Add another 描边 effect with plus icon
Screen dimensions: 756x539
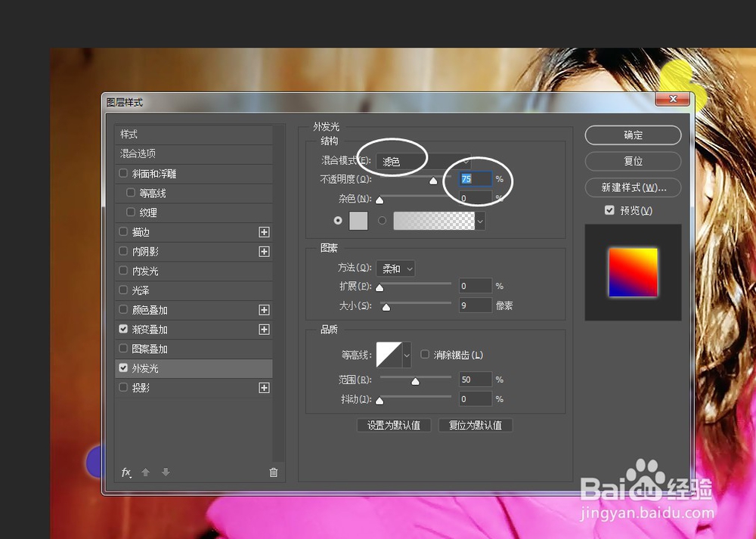click(264, 232)
